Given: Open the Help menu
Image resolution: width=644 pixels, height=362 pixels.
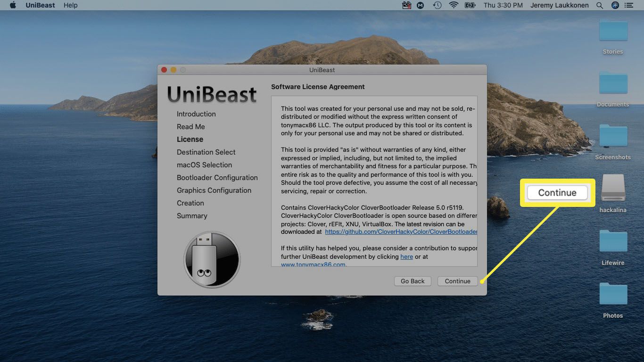Looking at the screenshot, I should point(71,5).
